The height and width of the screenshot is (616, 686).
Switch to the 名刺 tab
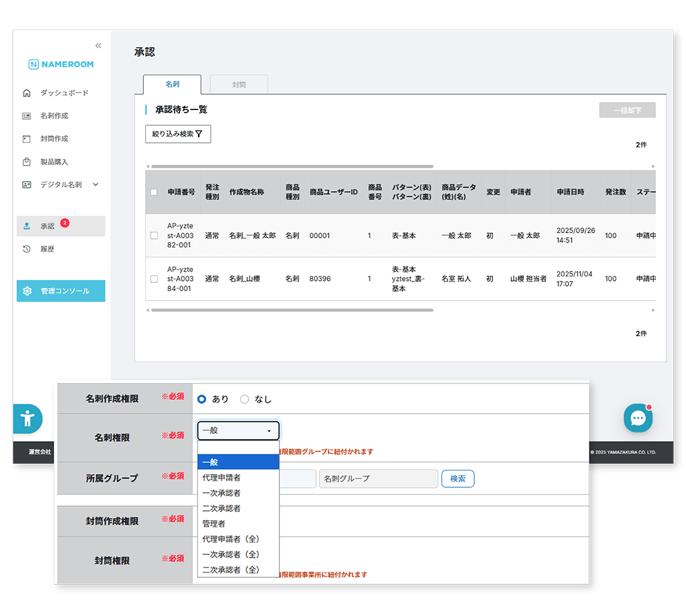pyautogui.click(x=172, y=84)
